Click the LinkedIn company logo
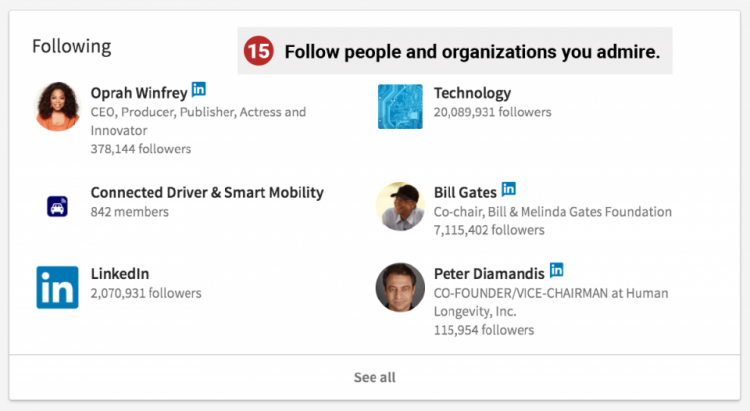Viewport: 750px width, 411px height. click(x=57, y=287)
